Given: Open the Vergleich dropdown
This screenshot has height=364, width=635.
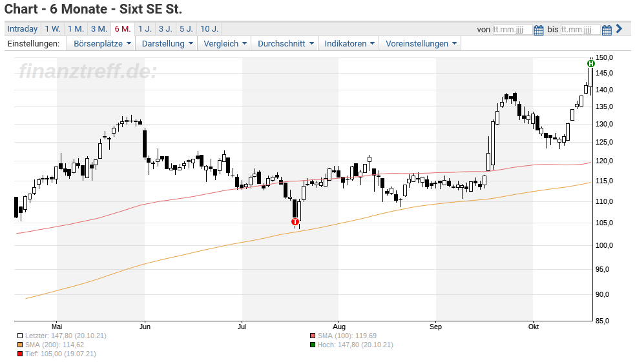Looking at the screenshot, I should 224,44.
